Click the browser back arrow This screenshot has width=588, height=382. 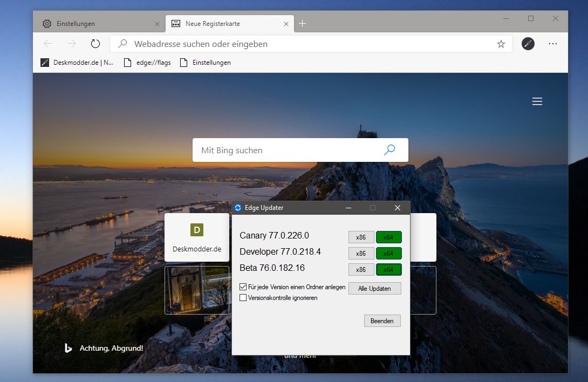[x=48, y=44]
